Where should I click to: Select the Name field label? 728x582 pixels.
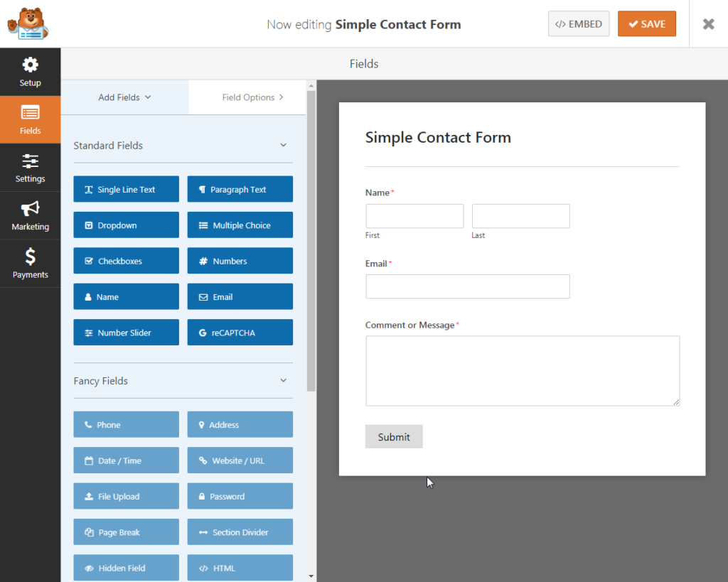tap(377, 193)
